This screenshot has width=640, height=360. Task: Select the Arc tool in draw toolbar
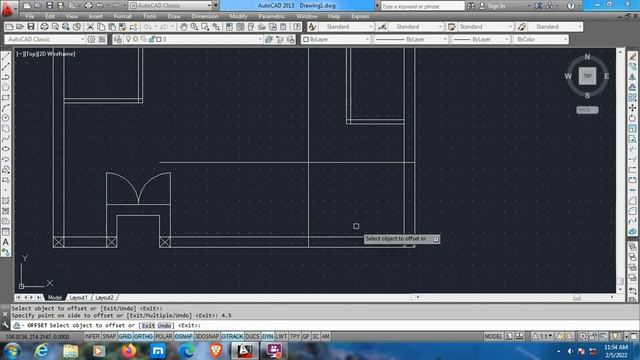(6, 108)
